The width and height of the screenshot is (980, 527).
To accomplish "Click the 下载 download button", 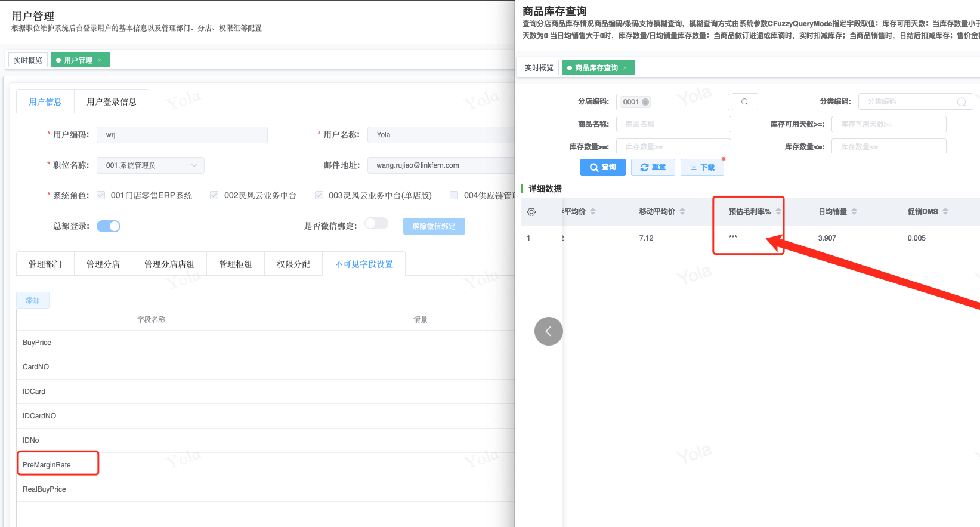I will [x=703, y=168].
